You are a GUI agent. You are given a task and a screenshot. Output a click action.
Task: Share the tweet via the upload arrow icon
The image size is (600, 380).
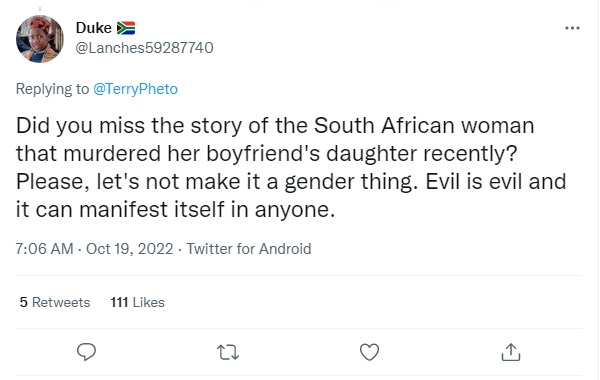click(x=511, y=352)
